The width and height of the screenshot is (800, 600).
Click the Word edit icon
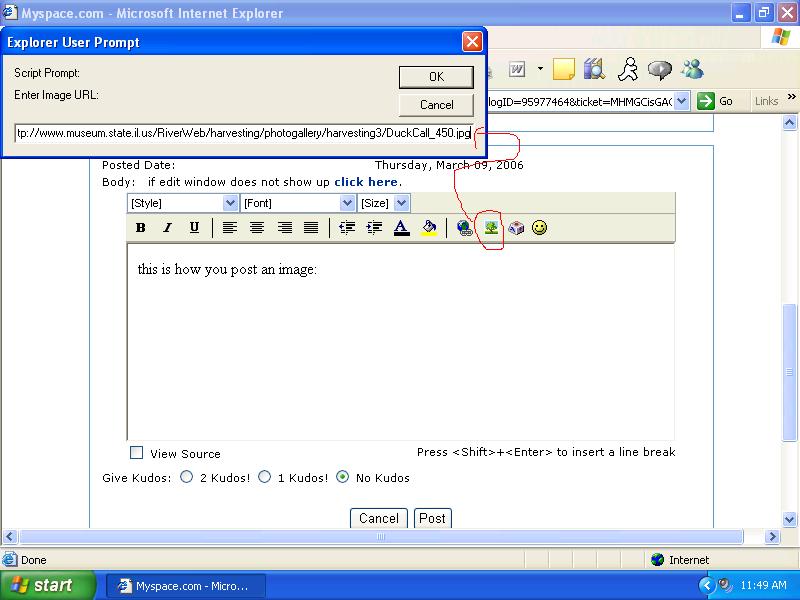point(517,69)
